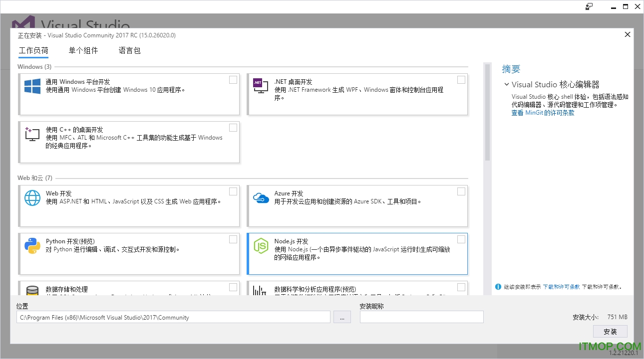Click the browse ... button for install location
This screenshot has width=644, height=359.
pyautogui.click(x=342, y=317)
